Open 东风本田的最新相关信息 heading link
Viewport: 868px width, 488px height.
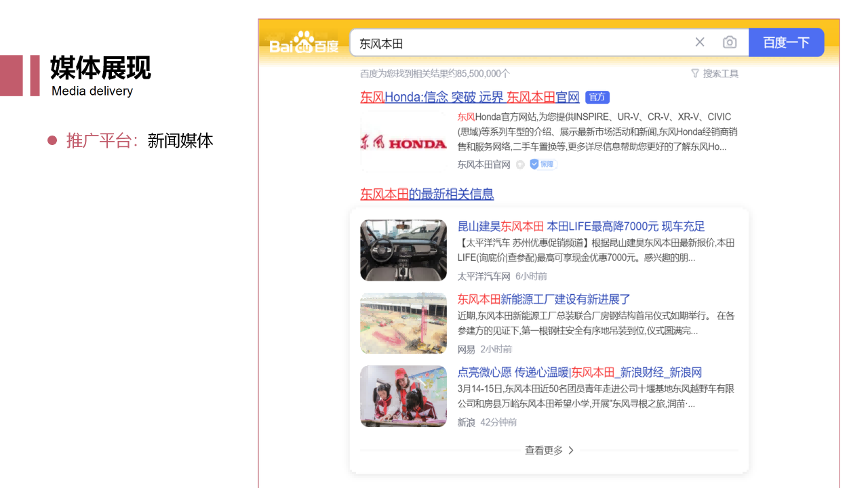(x=427, y=195)
